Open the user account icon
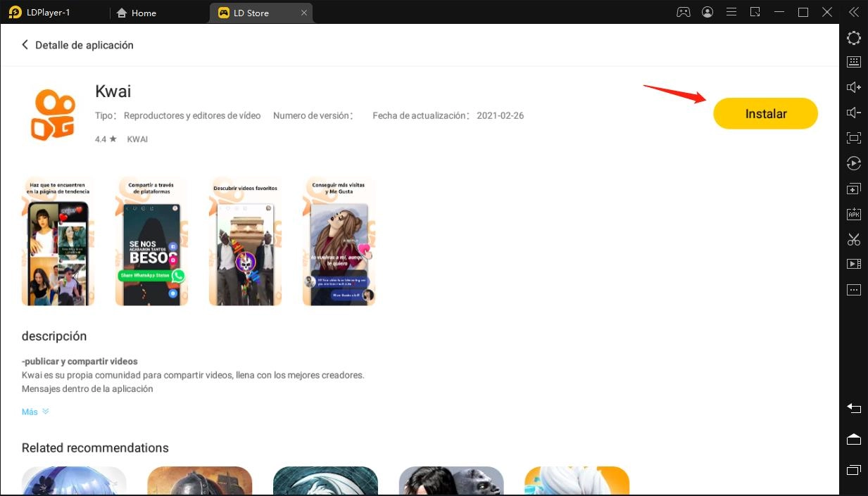The height and width of the screenshot is (496, 868). coord(707,12)
